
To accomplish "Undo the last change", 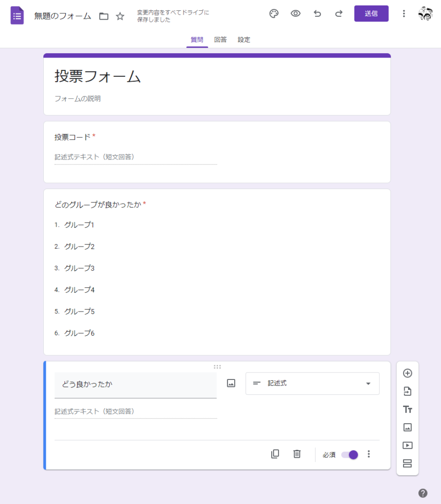I will click(317, 13).
